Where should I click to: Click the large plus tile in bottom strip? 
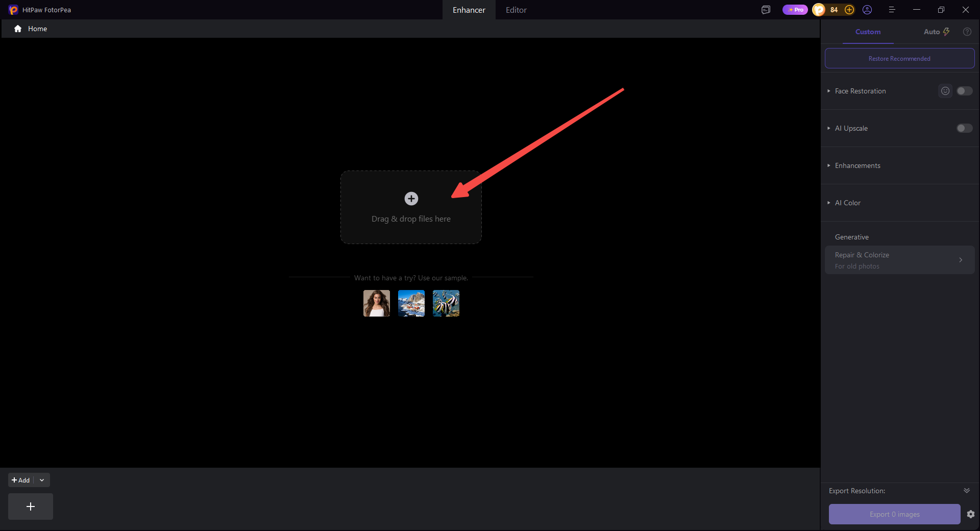pyautogui.click(x=31, y=506)
